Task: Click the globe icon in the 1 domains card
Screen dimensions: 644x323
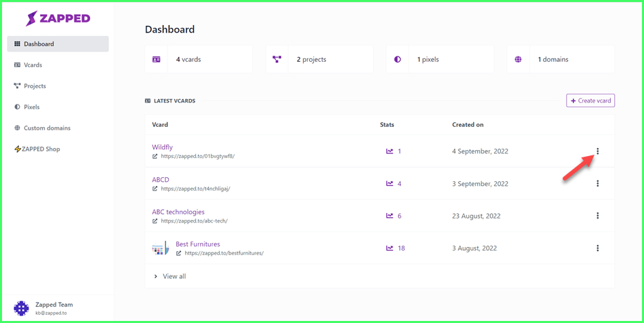Action: pos(519,60)
